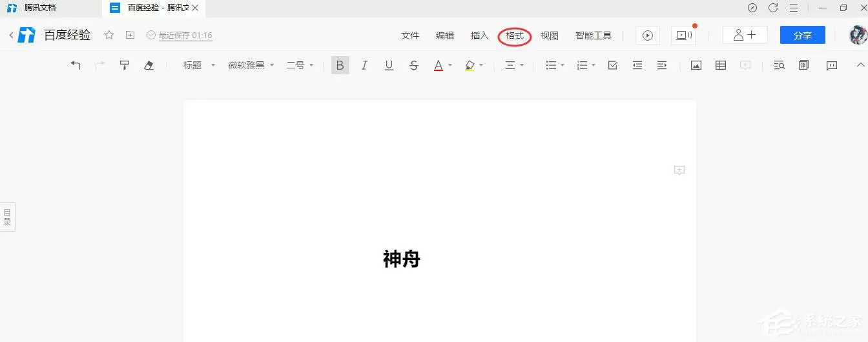Insert an image from the toolbar
The height and width of the screenshot is (342, 868).
coord(696,65)
